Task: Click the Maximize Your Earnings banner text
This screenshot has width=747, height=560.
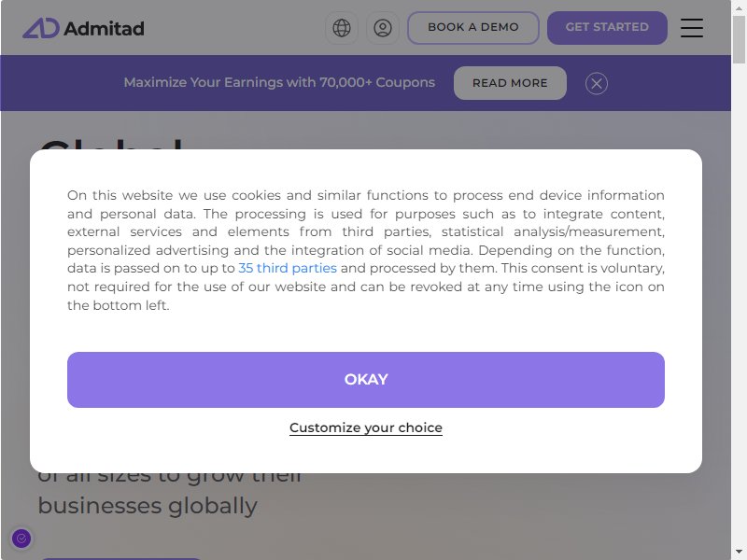Action: (x=279, y=82)
